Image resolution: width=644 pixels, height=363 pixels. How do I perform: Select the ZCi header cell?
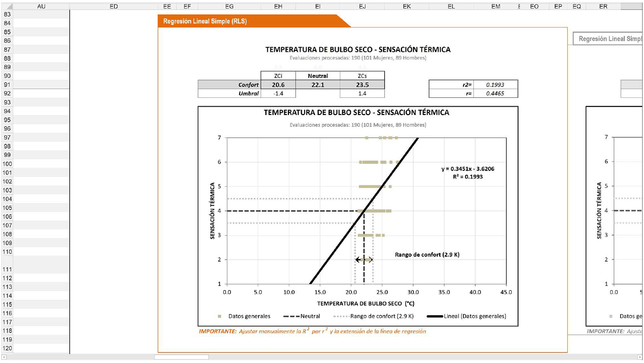click(278, 76)
